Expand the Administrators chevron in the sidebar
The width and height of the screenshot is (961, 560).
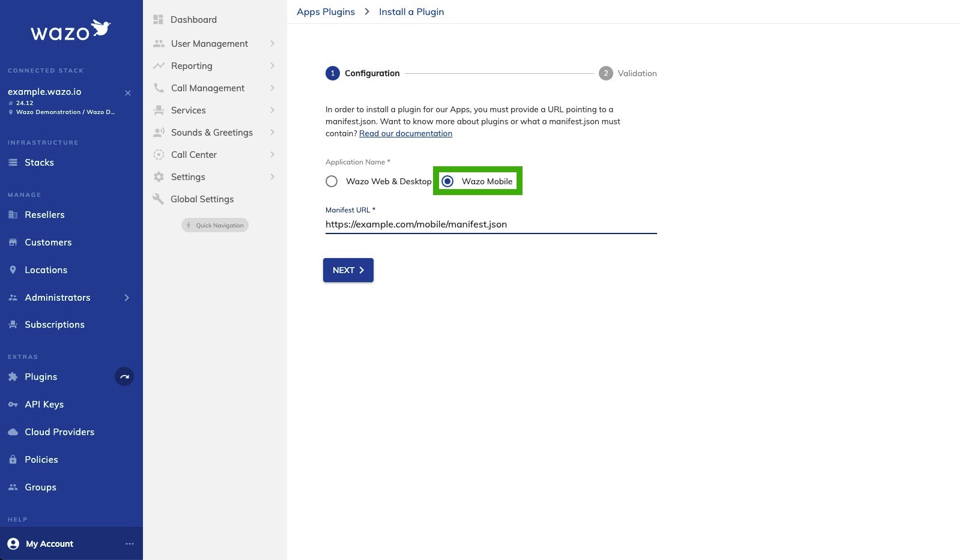pos(127,298)
